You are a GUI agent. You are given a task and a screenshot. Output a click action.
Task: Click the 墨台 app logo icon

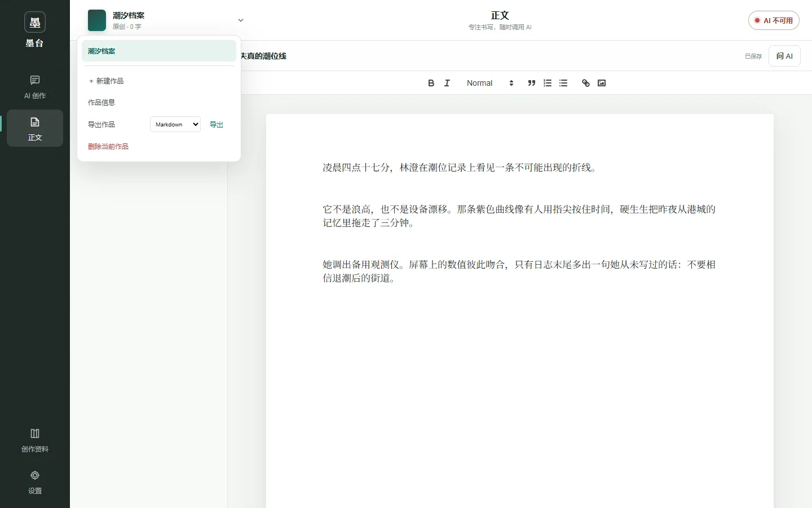coord(35,23)
